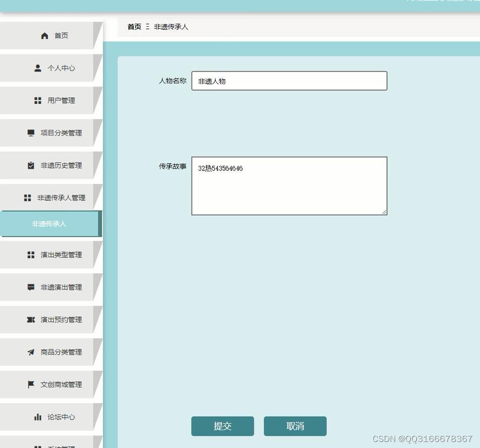Select the active 非遗传承人 submenu entry
The image size is (480, 448).
coord(49,224)
